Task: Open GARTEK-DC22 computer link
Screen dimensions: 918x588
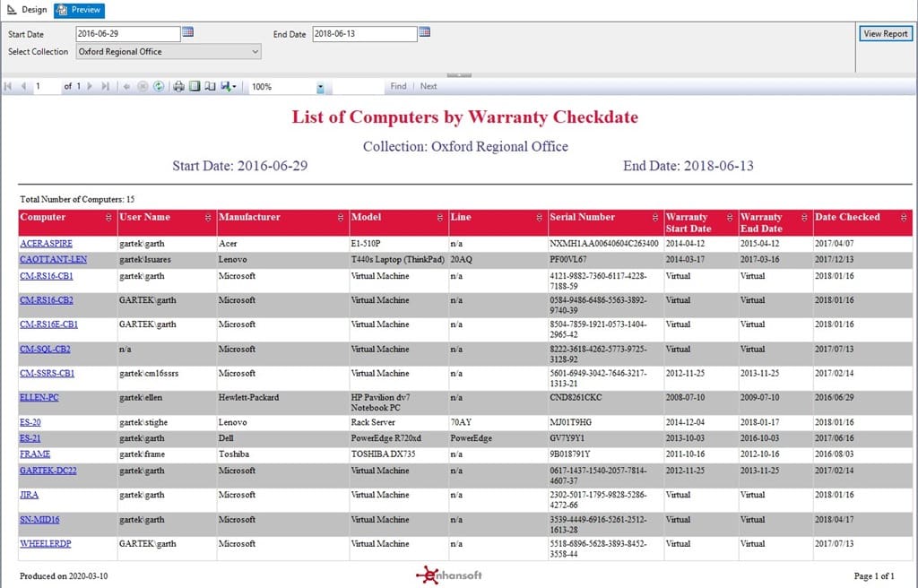Action: (x=48, y=471)
